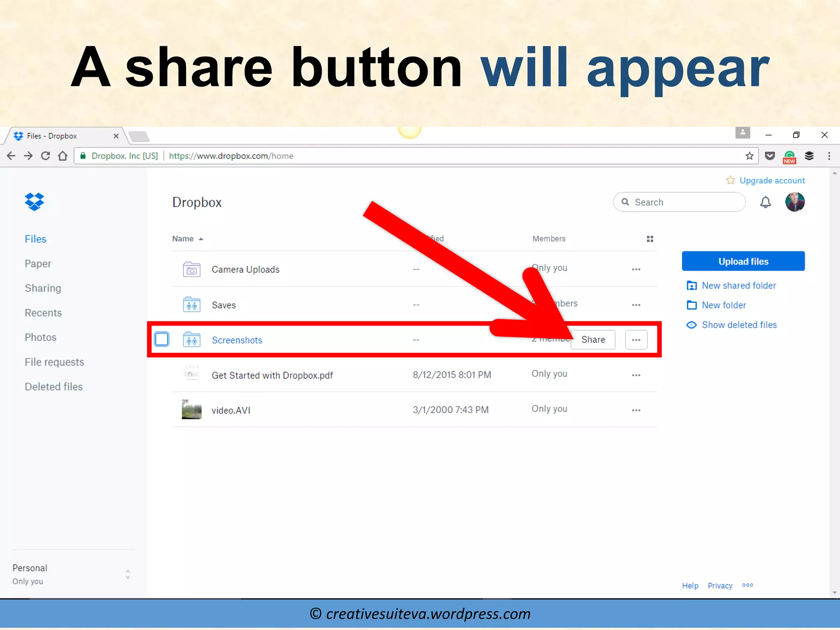The width and height of the screenshot is (840, 630).
Task: Open the Buffer layers extension icon
Action: (809, 156)
